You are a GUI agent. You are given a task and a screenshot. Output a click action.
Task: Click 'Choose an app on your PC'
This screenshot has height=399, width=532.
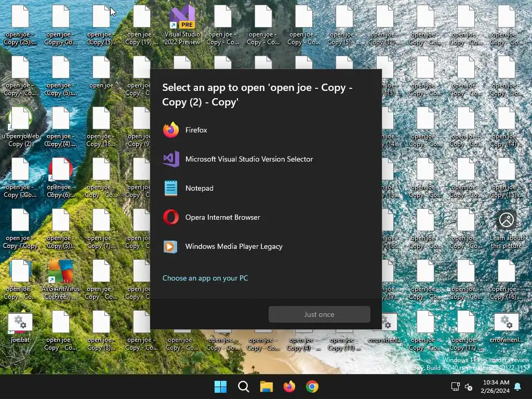tap(205, 278)
